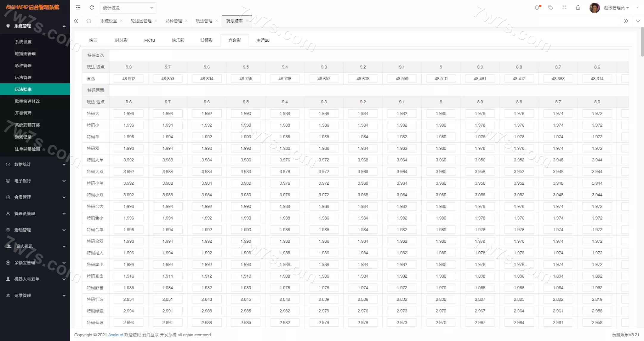Click the vertical page scrollbar

[x=642, y=42]
